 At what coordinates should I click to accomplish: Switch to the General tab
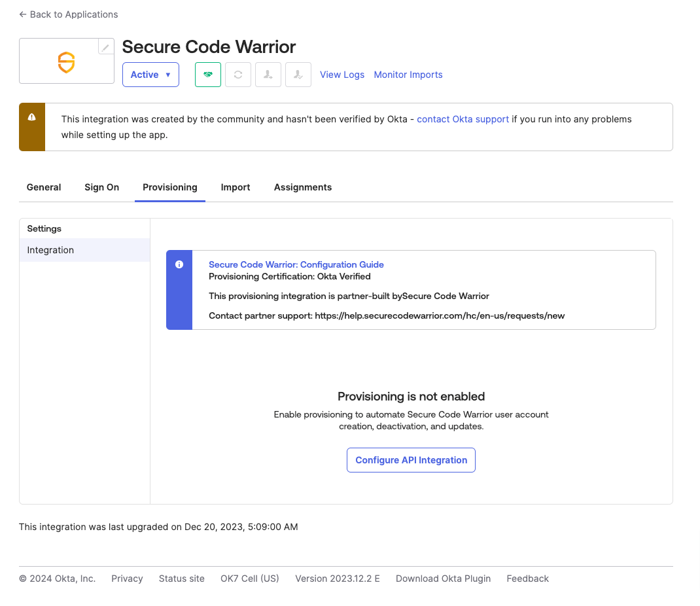click(x=44, y=187)
